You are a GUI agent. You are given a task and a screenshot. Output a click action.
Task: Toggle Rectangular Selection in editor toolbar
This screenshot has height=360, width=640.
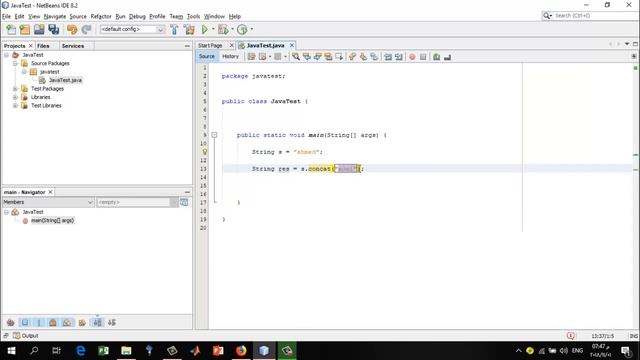click(x=339, y=57)
